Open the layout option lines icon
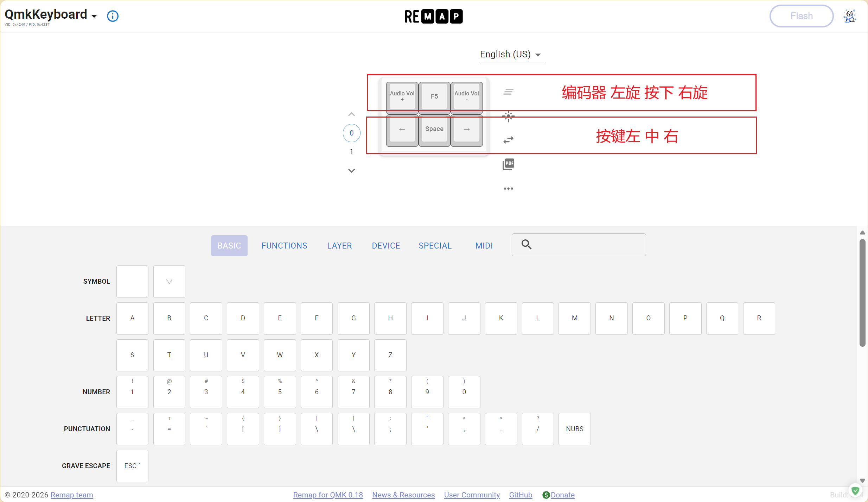 508,92
